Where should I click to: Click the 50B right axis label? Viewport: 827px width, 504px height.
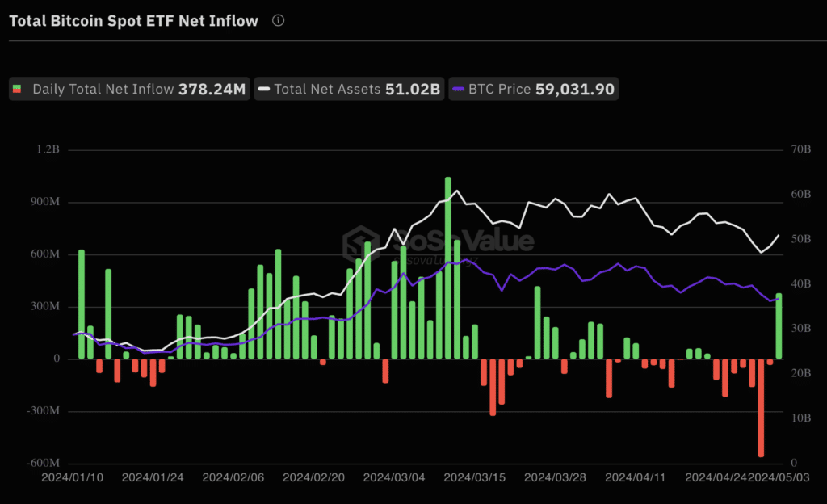[800, 239]
